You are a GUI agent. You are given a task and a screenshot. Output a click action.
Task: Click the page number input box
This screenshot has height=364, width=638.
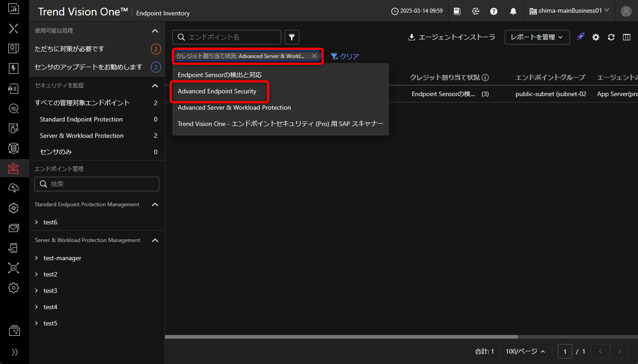click(x=565, y=351)
